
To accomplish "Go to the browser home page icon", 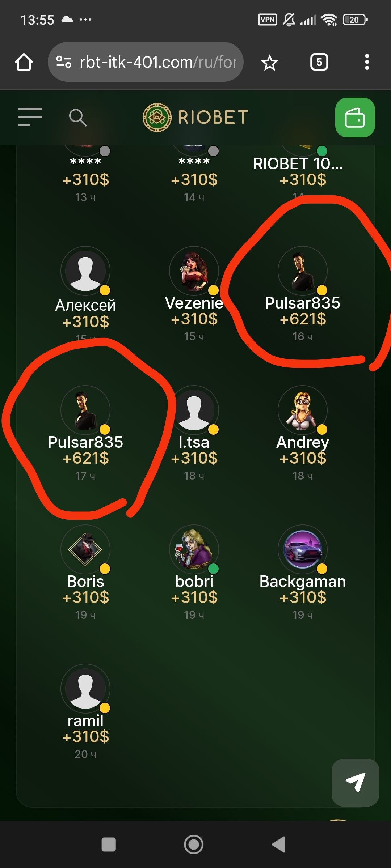I will 24,62.
